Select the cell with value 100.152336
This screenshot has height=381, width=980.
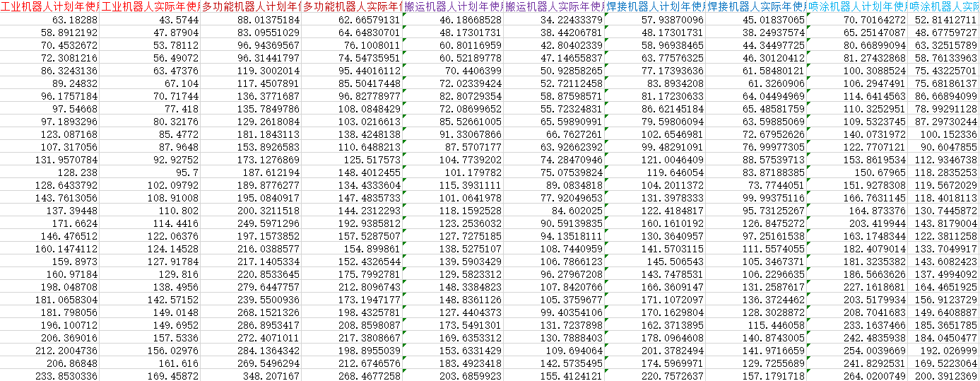pyautogui.click(x=944, y=134)
